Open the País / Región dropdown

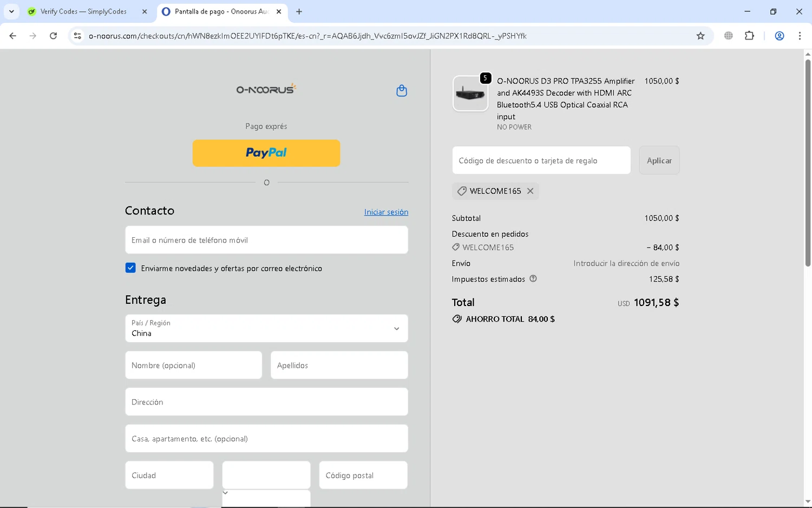pos(266,328)
